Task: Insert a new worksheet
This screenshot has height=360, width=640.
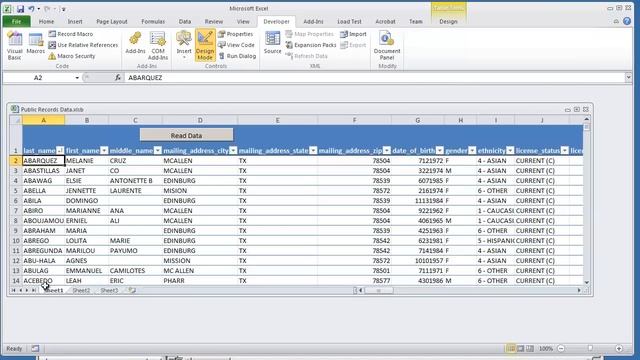Action: (132, 291)
